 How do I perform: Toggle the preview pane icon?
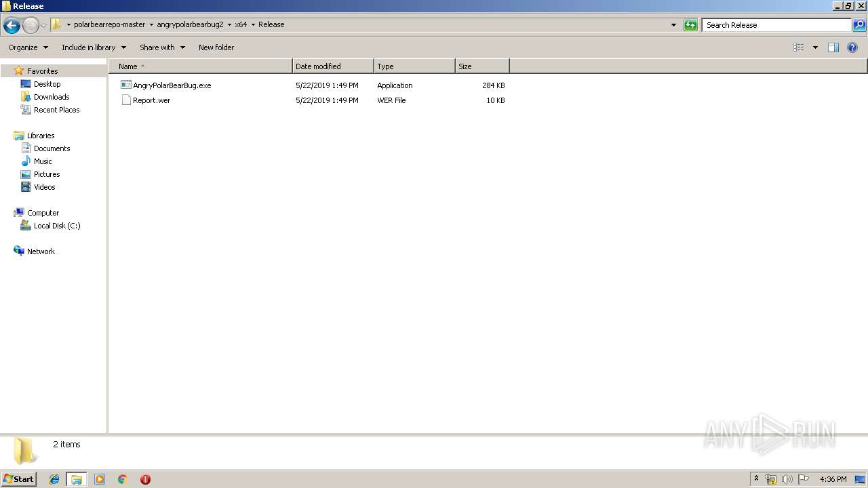[833, 47]
